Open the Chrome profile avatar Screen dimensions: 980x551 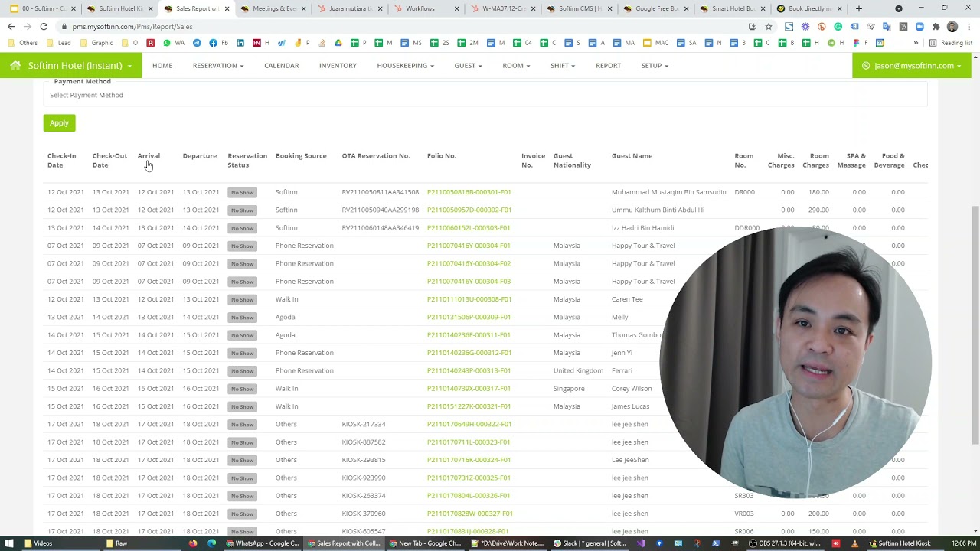pyautogui.click(x=952, y=26)
